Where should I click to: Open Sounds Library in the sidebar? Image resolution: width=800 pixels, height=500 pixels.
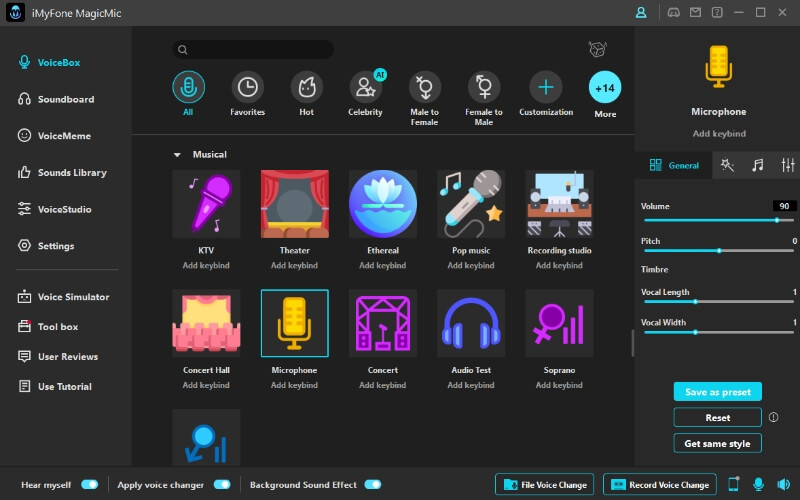pyautogui.click(x=62, y=172)
